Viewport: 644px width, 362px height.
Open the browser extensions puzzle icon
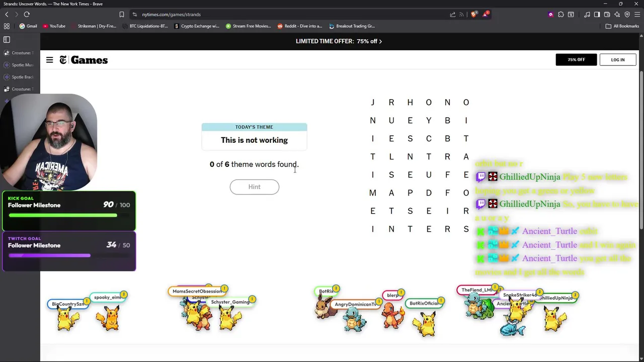(561, 15)
